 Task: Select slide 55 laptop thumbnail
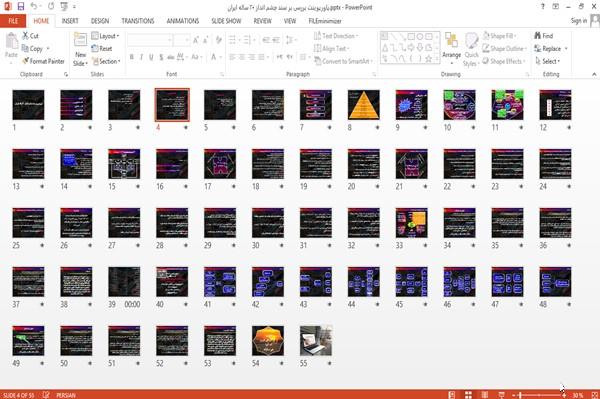pos(316,340)
